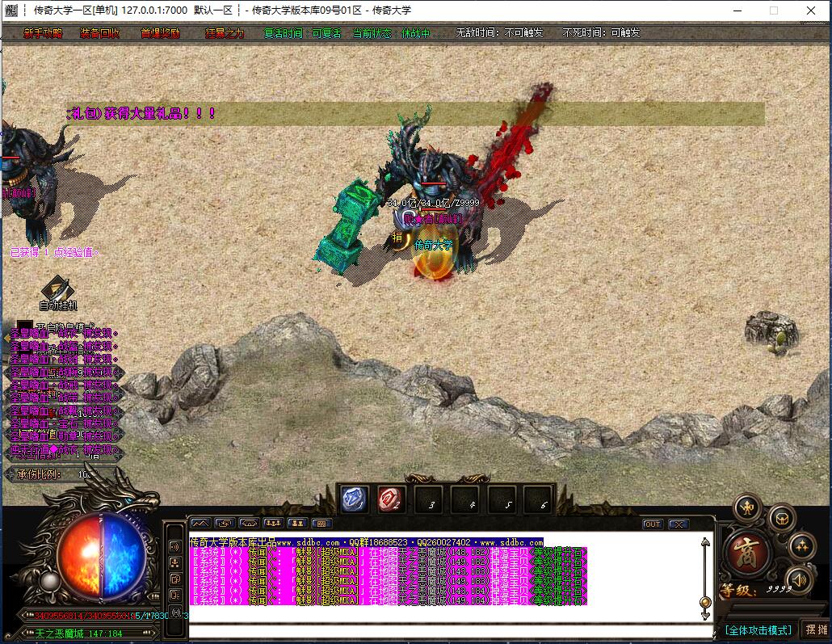
Task: Open the 狂暴之力 menu
Action: (x=225, y=33)
